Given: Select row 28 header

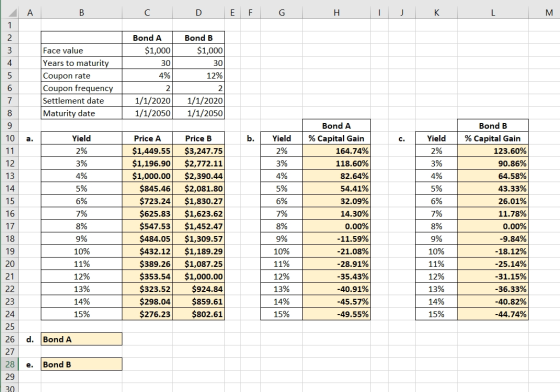Looking at the screenshot, I should pos(10,365).
